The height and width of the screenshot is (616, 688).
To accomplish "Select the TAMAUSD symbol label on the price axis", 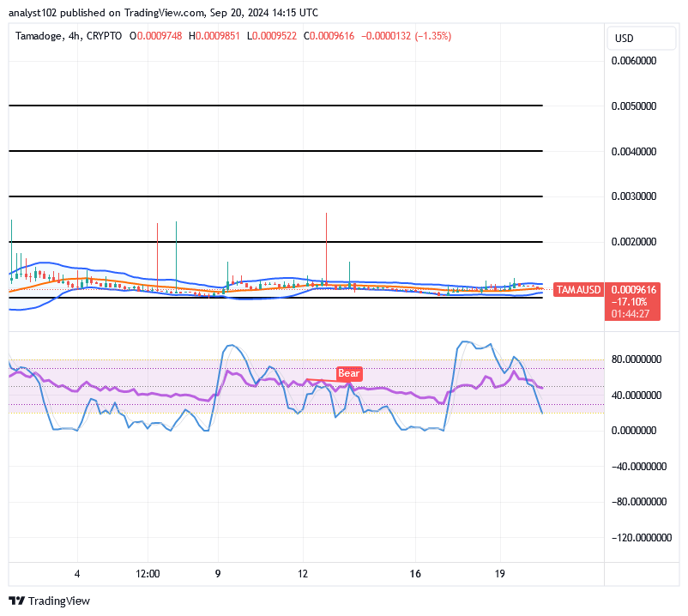I will pos(577,290).
